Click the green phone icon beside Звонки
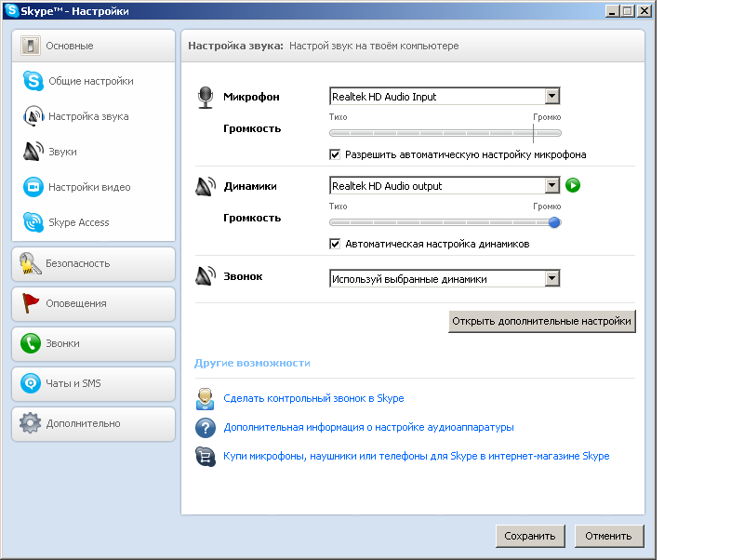This screenshot has width=744, height=560. point(31,343)
